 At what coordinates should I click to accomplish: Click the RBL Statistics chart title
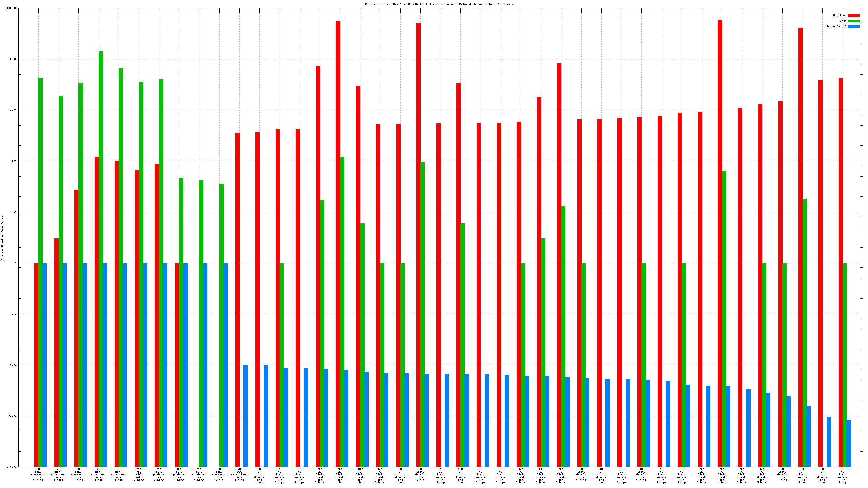coord(440,4)
